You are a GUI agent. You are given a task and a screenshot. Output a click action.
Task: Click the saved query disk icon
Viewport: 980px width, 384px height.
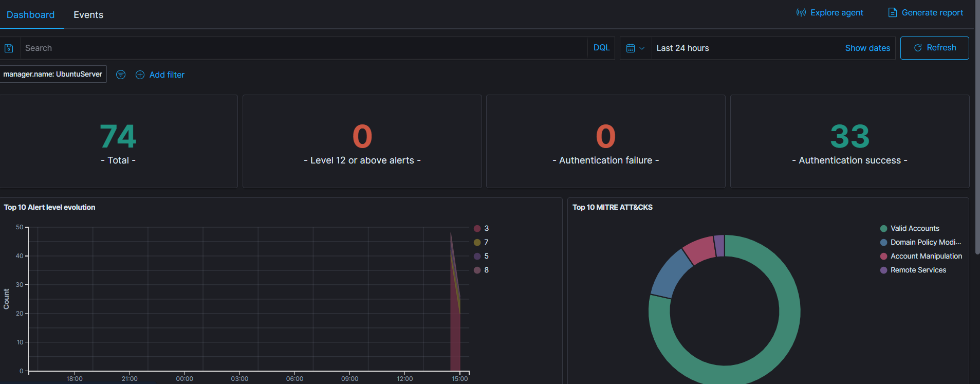click(9, 48)
